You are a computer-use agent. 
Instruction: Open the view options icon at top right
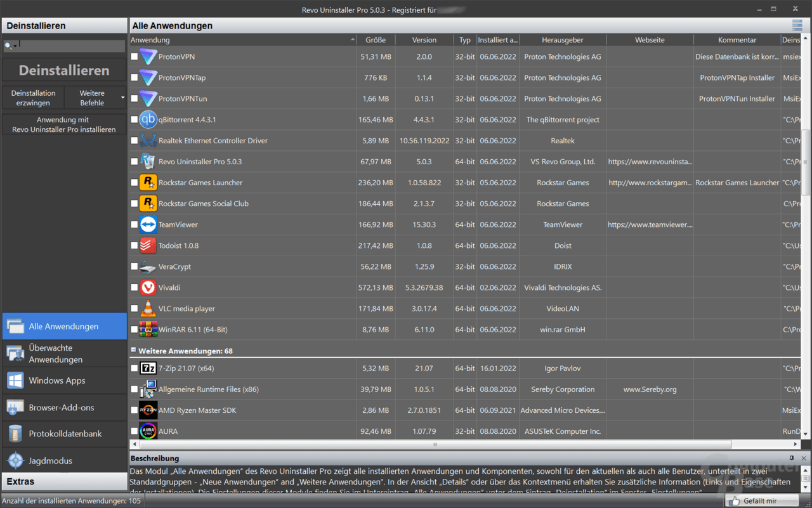(797, 25)
